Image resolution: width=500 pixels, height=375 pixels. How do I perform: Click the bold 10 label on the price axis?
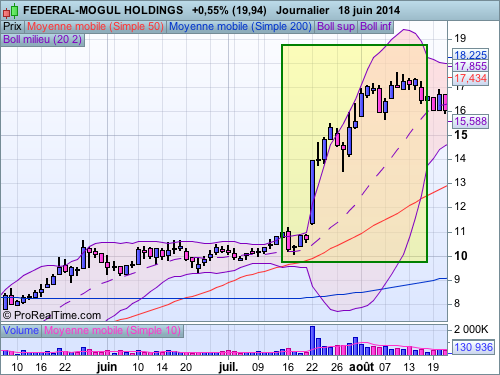(x=461, y=256)
